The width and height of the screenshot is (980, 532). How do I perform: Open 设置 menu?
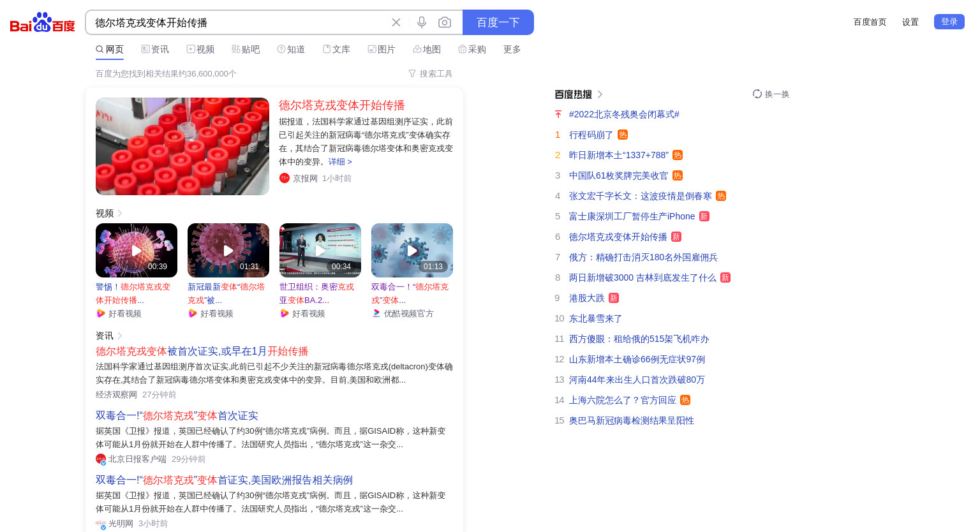click(910, 22)
